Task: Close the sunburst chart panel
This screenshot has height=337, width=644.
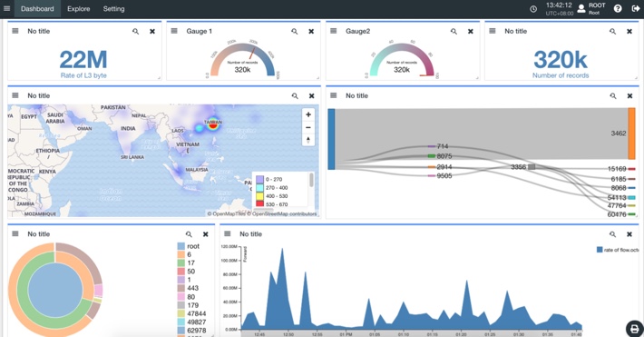Action: (x=206, y=234)
